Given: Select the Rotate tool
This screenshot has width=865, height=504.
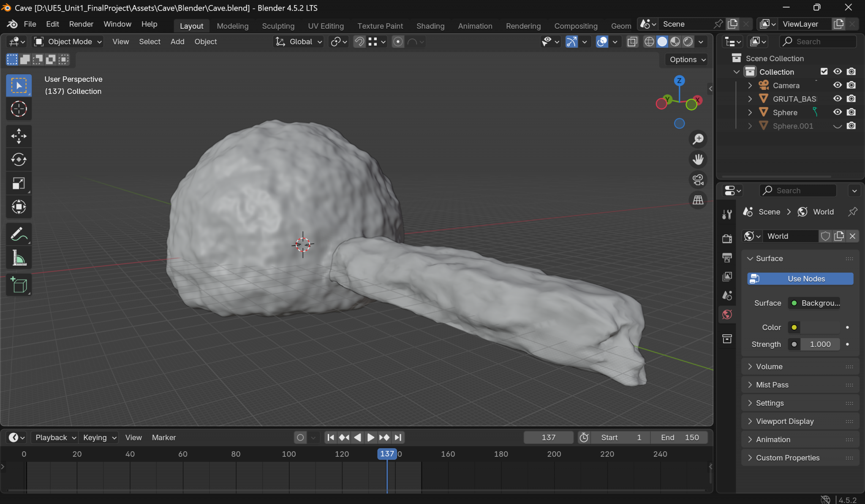Looking at the screenshot, I should [x=19, y=160].
